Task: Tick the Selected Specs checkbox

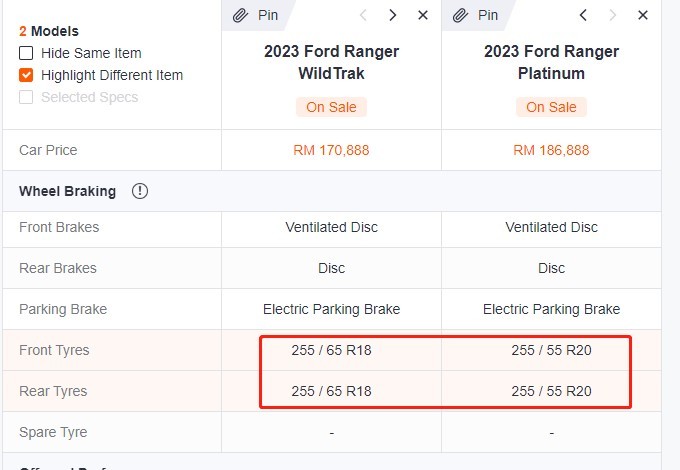Action: pyautogui.click(x=26, y=97)
